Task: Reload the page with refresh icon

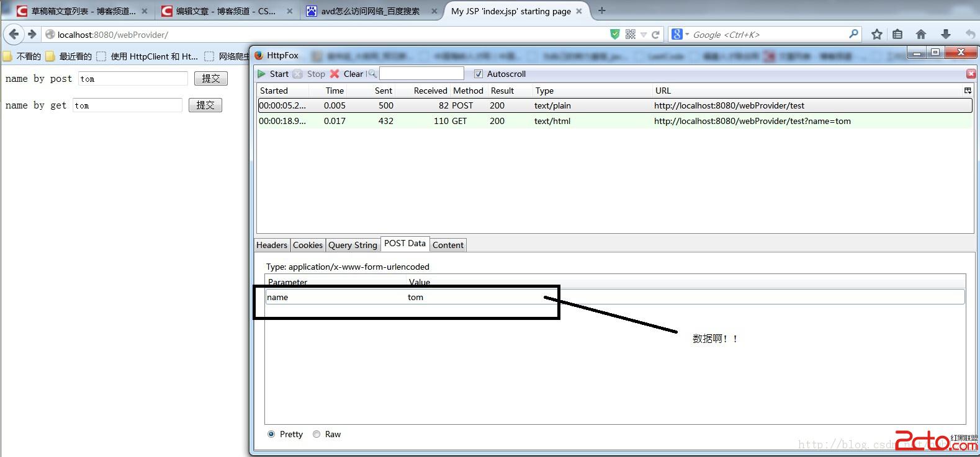Action: (655, 35)
